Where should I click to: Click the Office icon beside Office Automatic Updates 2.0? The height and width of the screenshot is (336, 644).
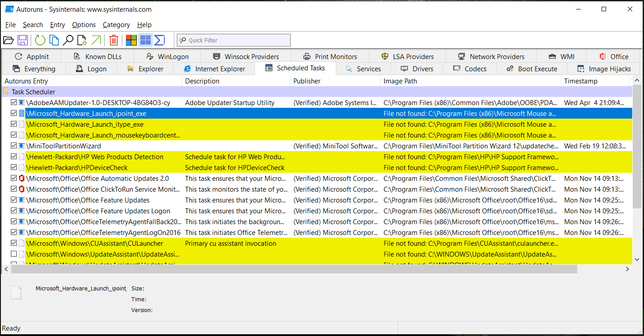[22, 179]
